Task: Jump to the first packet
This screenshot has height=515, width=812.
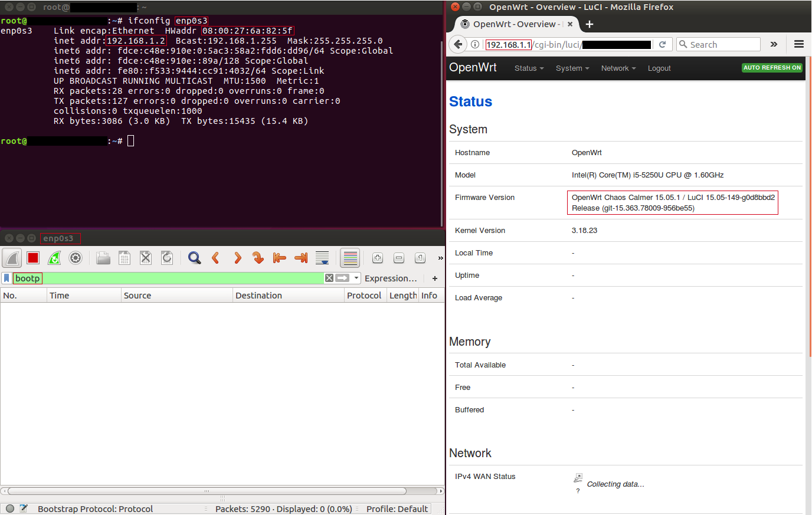Action: 280,258
